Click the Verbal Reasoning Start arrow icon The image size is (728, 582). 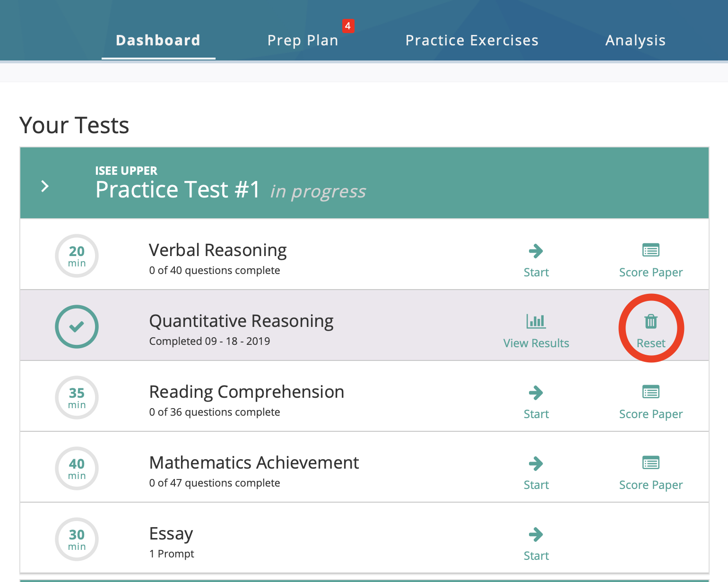point(536,251)
